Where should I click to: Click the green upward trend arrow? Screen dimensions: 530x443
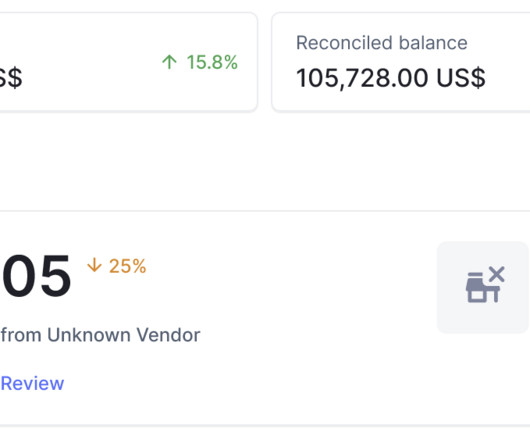click(169, 62)
